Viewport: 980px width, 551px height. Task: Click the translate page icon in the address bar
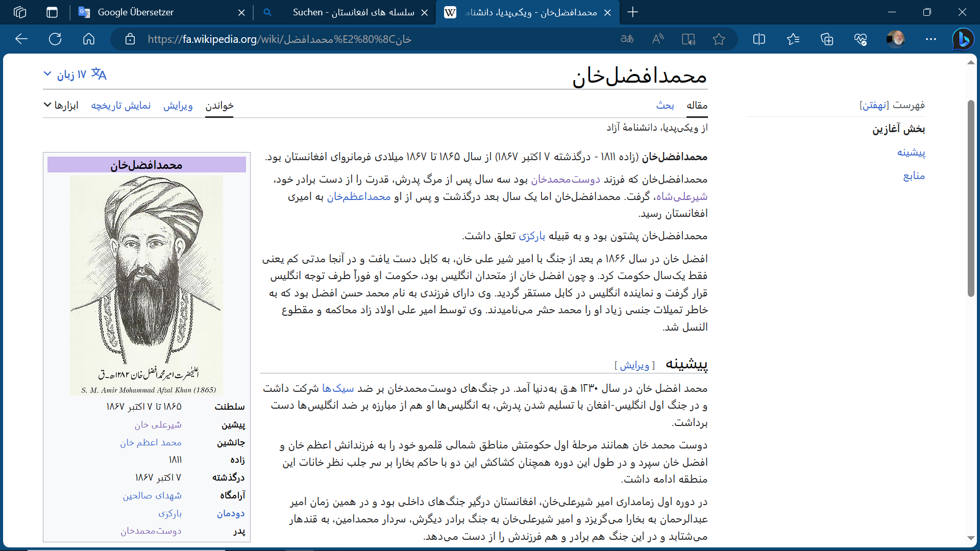click(627, 39)
